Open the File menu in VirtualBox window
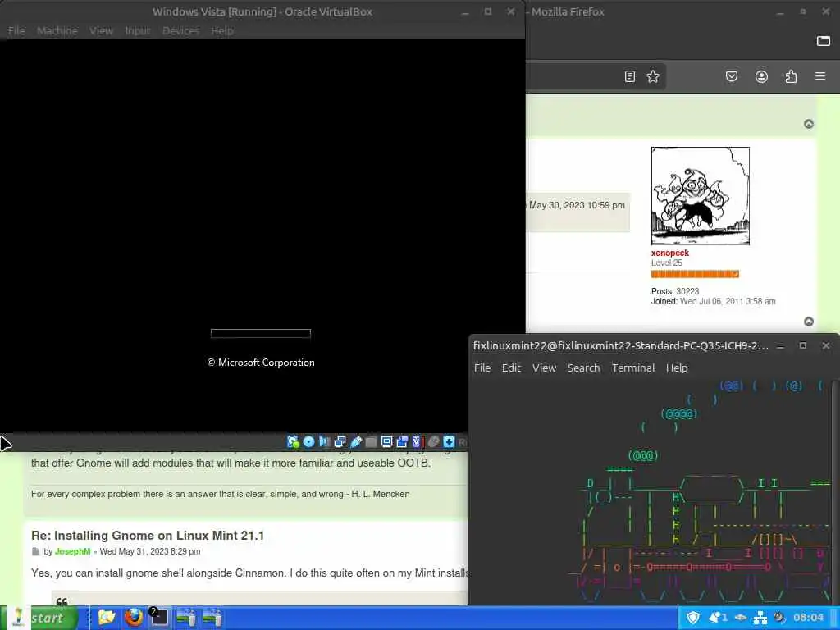Image resolution: width=840 pixels, height=630 pixels. [x=16, y=30]
